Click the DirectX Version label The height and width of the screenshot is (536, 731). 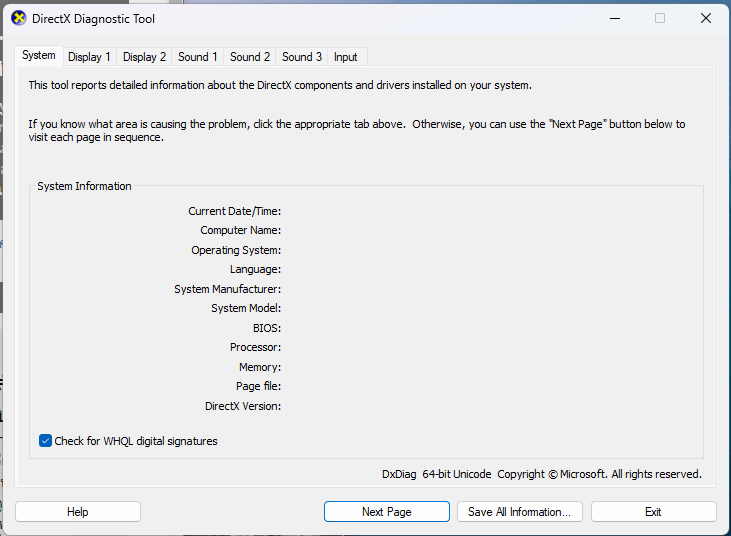tap(243, 406)
